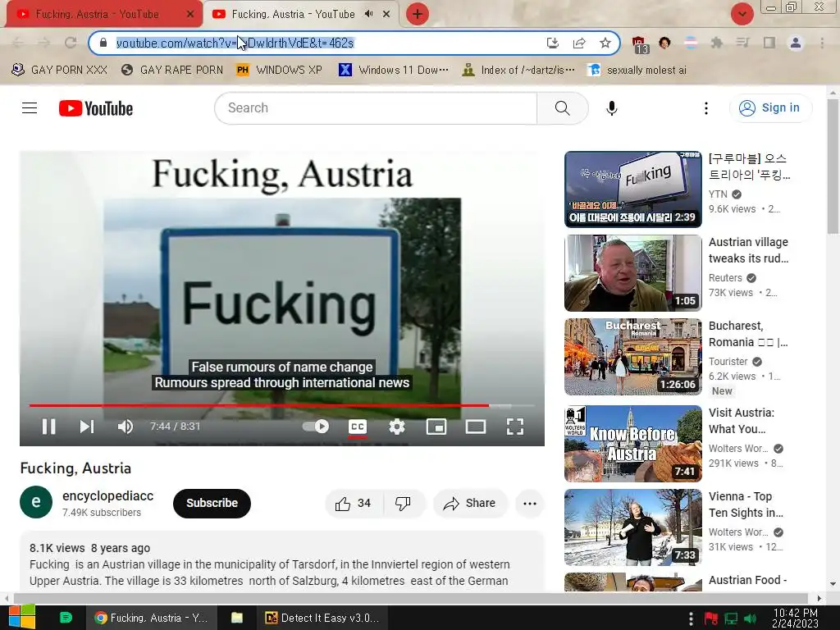Image resolution: width=840 pixels, height=630 pixels.
Task: Switch to Detect It Easy in the taskbar
Action: pos(322,618)
